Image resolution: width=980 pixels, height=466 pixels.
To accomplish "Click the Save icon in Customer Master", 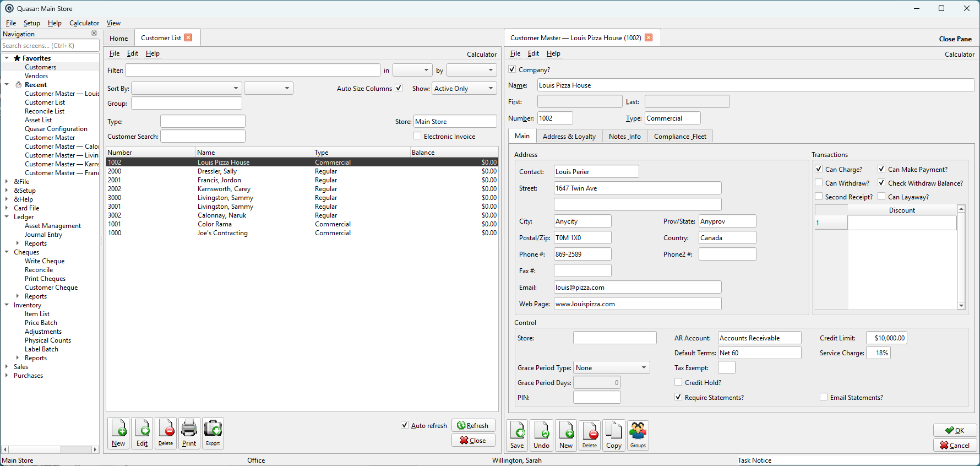I will (517, 435).
